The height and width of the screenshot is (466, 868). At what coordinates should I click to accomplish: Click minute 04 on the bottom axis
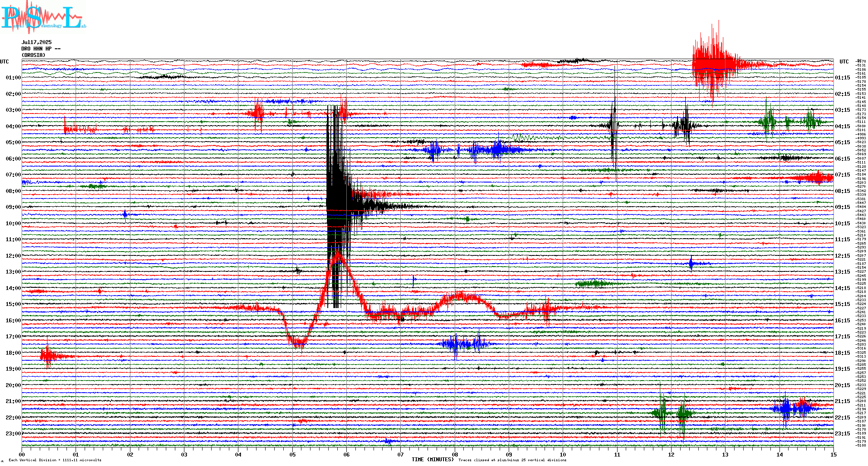pyautogui.click(x=238, y=454)
